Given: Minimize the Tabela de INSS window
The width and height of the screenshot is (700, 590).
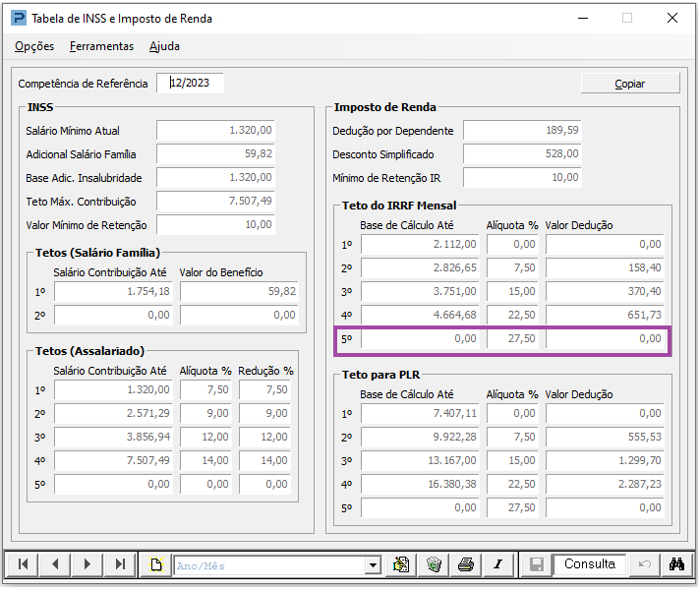Looking at the screenshot, I should point(583,19).
